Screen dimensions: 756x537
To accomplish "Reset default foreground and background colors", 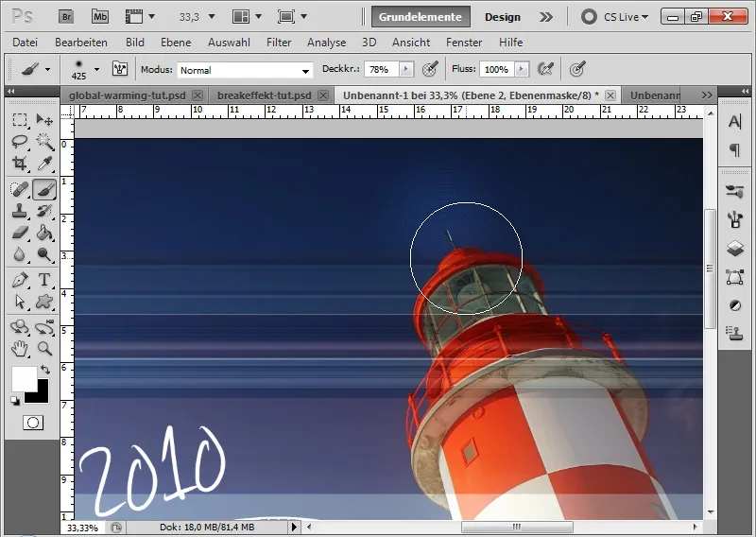I will [x=15, y=401].
